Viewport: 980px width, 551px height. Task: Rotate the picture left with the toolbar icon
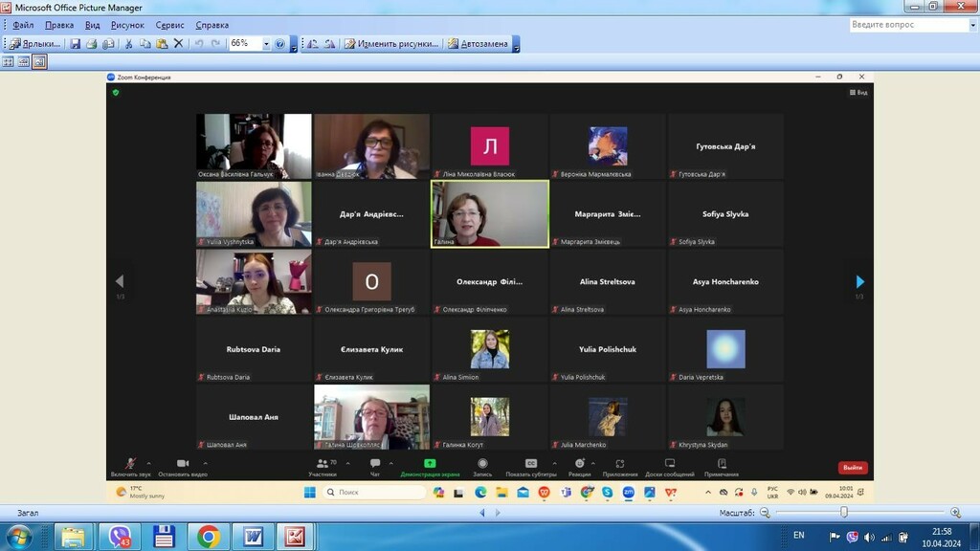(x=313, y=44)
